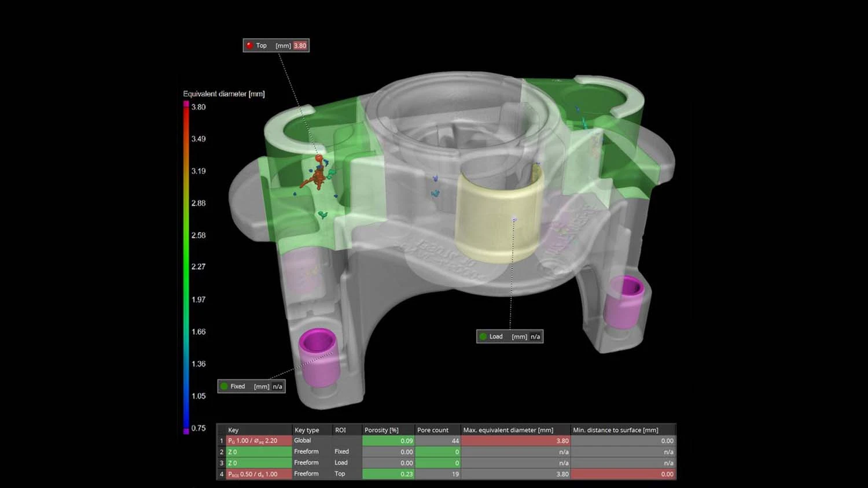Click the 1.36 tick on color scale
868x488 pixels.
point(198,364)
